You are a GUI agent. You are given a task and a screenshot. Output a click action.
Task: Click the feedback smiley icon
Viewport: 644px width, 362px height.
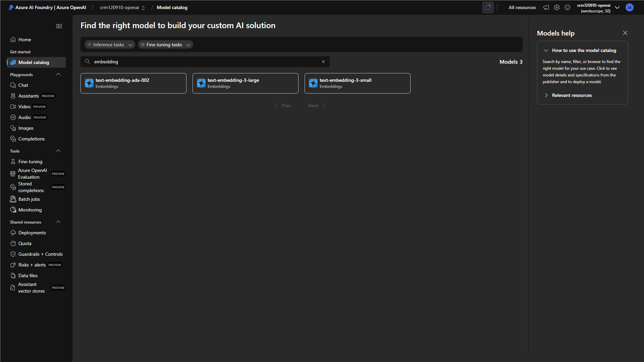568,7
